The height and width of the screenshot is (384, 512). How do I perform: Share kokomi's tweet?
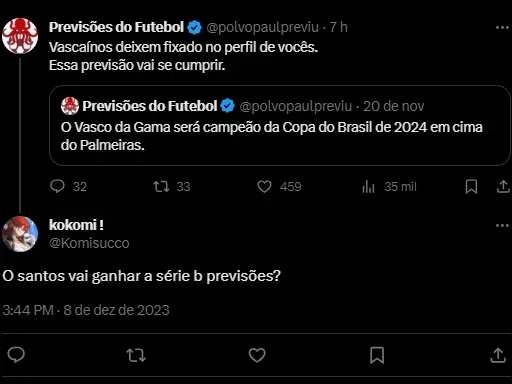pos(498,355)
